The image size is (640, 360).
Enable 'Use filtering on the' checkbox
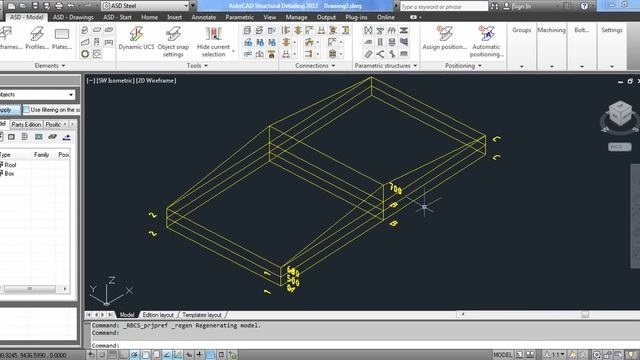(x=26, y=109)
